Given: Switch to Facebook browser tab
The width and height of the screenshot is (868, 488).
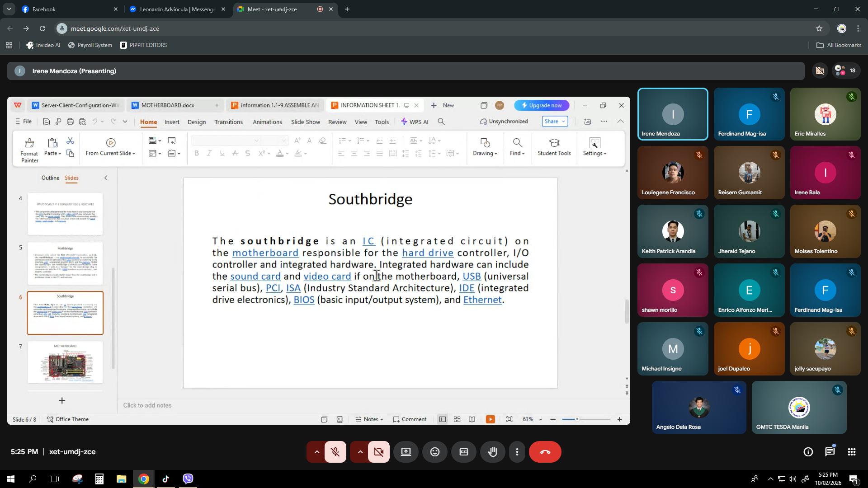Looking at the screenshot, I should [x=63, y=9].
